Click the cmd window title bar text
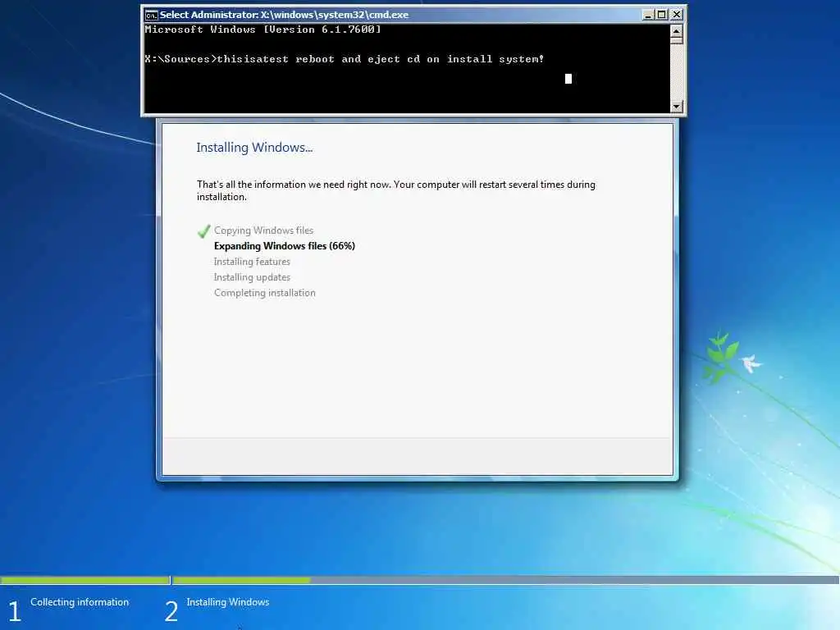840x630 pixels. [x=284, y=15]
